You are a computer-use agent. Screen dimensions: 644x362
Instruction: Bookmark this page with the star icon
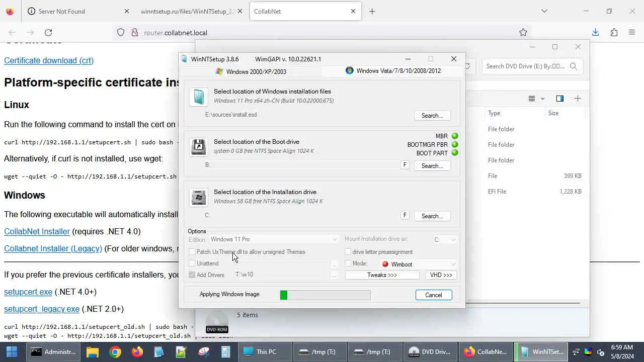click(x=523, y=33)
